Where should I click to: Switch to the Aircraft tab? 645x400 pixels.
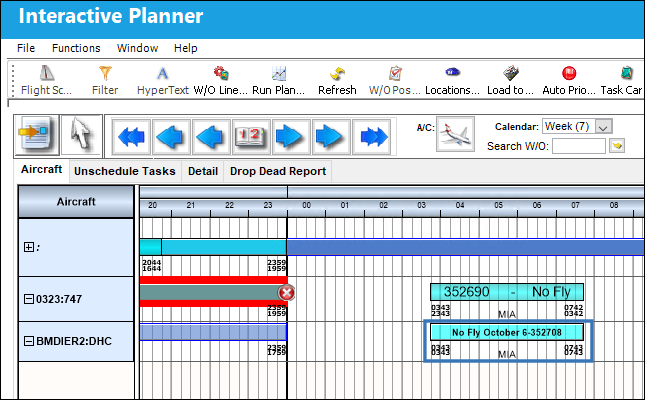click(x=42, y=170)
